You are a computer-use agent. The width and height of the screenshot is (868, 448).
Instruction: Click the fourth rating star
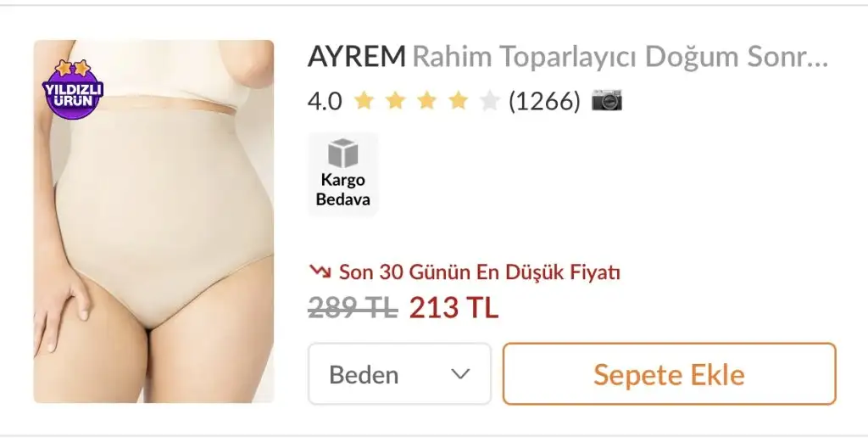pos(459,101)
